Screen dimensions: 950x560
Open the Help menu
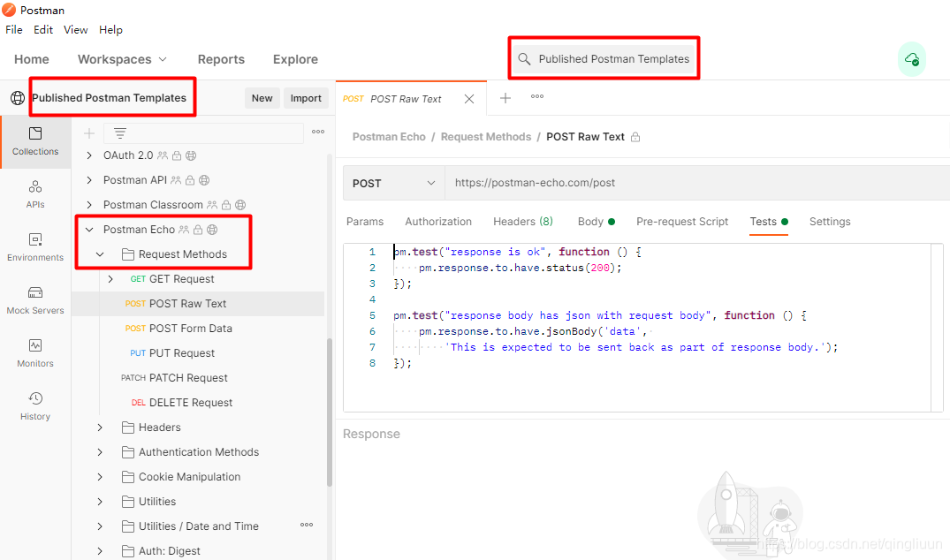click(x=110, y=30)
